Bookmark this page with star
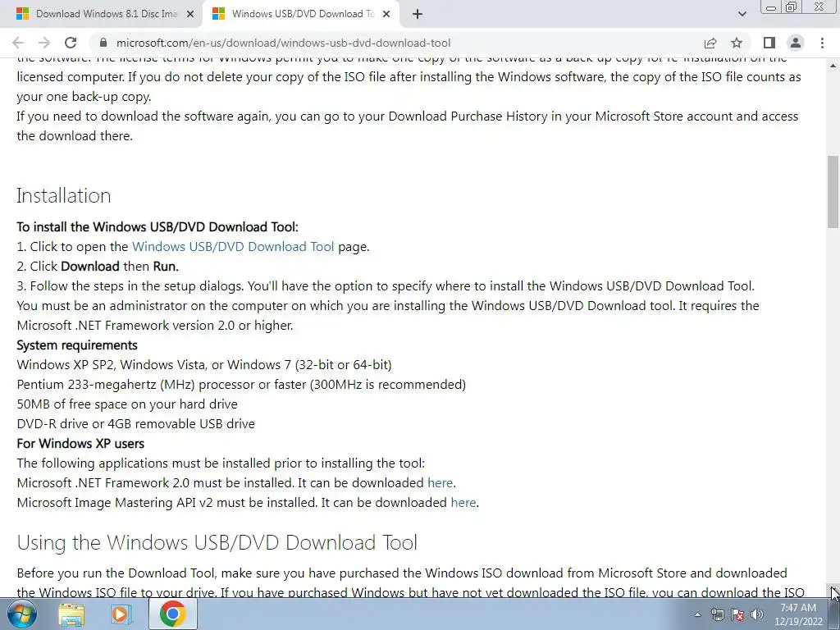840x630 pixels. (x=737, y=43)
